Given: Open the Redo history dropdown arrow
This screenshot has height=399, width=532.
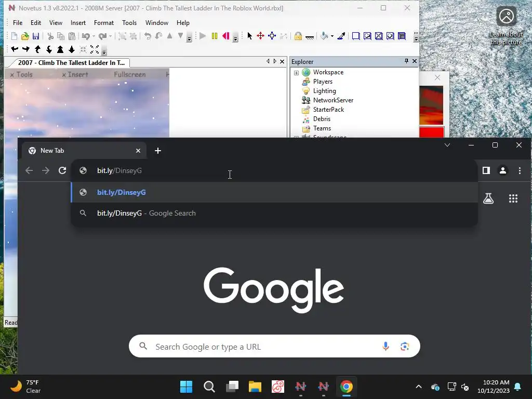Looking at the screenshot, I should pos(110,36).
